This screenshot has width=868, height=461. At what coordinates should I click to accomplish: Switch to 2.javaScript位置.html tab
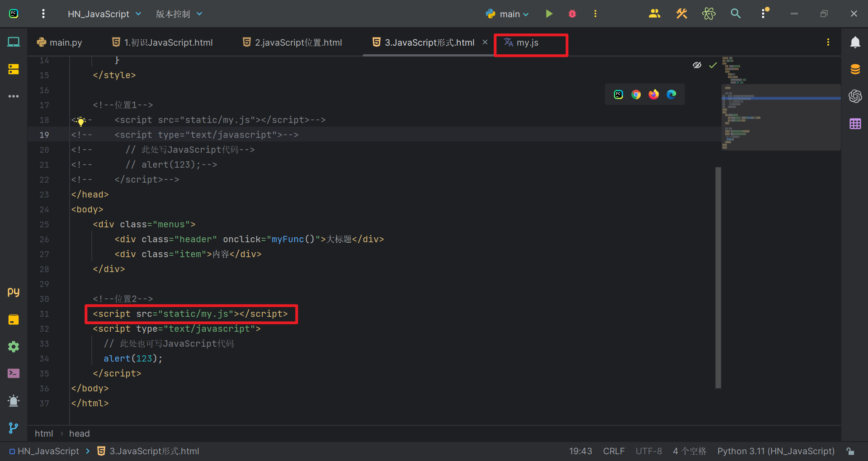coord(292,42)
